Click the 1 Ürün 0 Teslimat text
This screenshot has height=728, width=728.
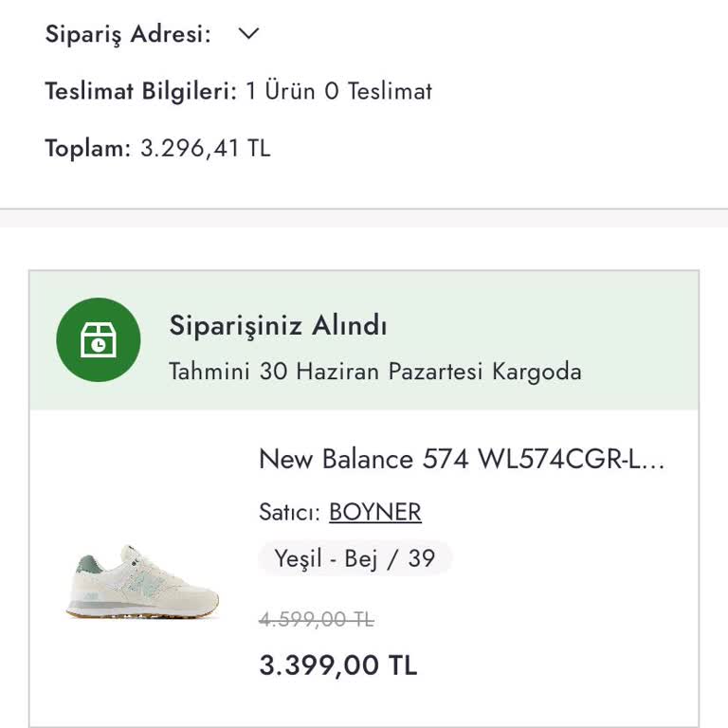pos(338,91)
